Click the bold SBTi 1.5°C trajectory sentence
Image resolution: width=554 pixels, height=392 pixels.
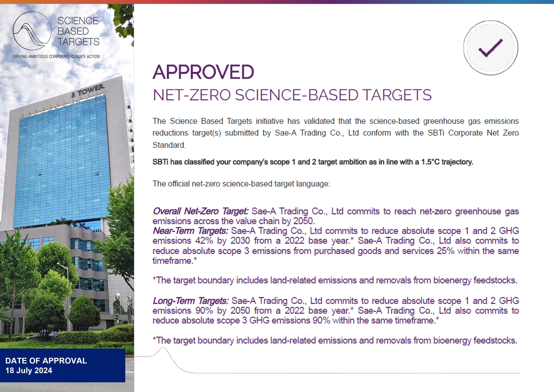click(313, 162)
